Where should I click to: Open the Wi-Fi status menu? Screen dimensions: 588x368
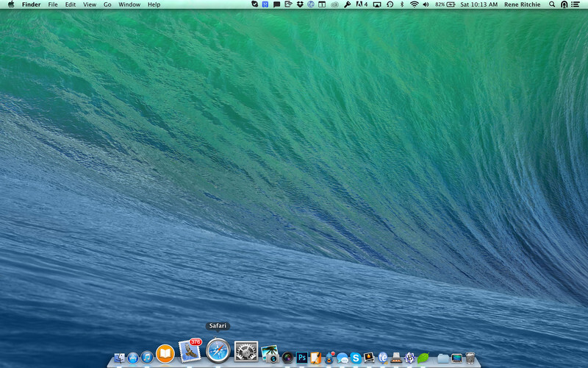(x=414, y=4)
